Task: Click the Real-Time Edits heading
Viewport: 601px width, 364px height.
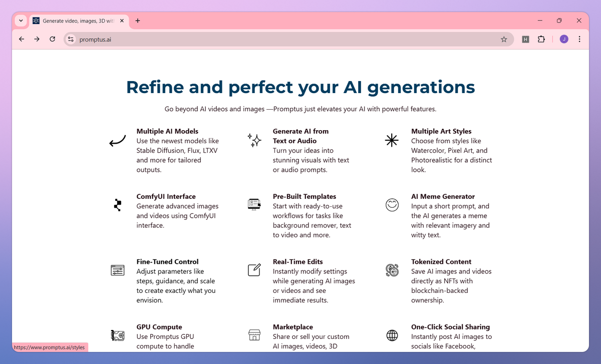Action: 297,261
